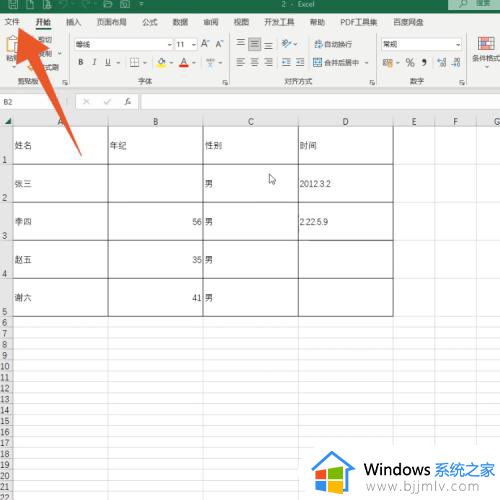Viewport: 500px width, 500px height.
Task: Switch to the Formulas (公式) tab
Action: point(150,22)
